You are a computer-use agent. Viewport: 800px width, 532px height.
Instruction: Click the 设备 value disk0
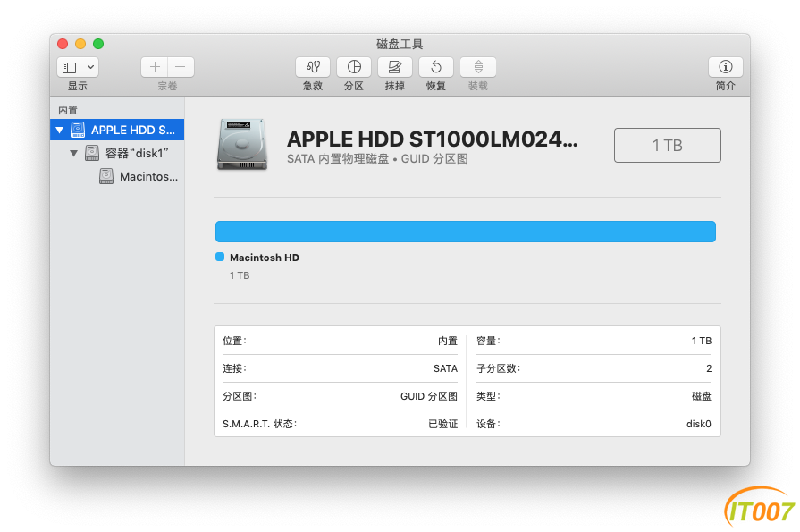[x=698, y=424]
